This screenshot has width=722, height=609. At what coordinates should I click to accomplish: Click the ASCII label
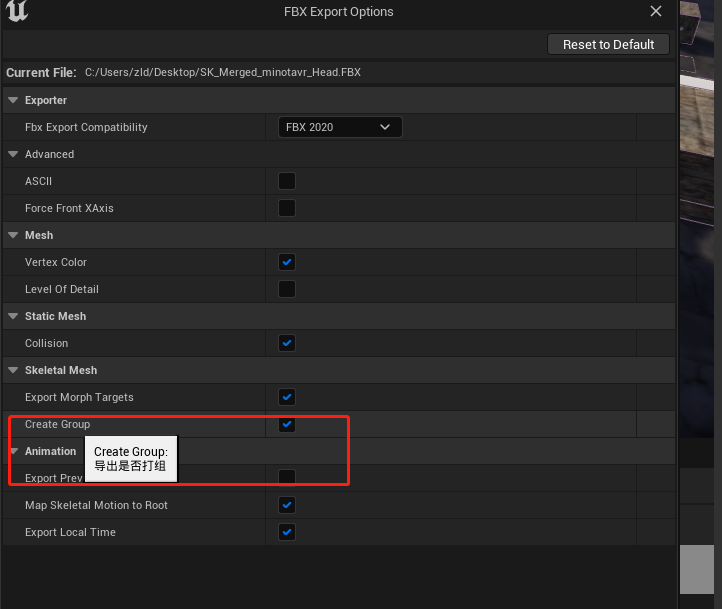(38, 181)
